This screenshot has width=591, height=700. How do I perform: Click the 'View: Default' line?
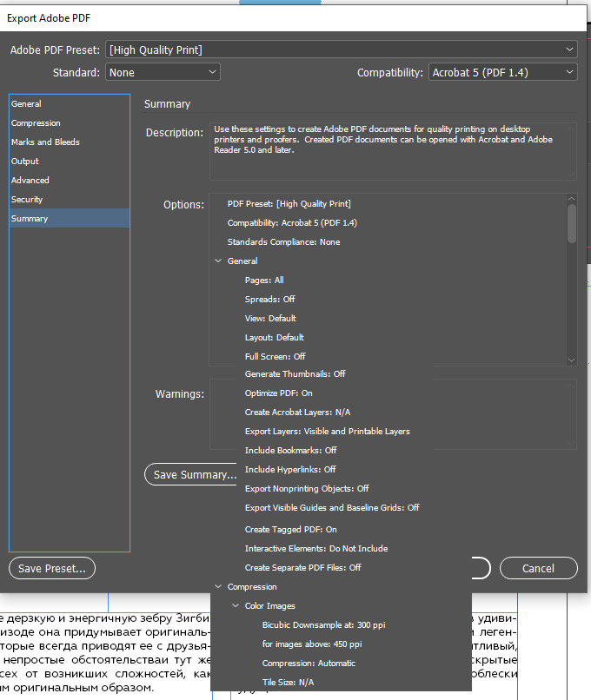click(x=270, y=319)
